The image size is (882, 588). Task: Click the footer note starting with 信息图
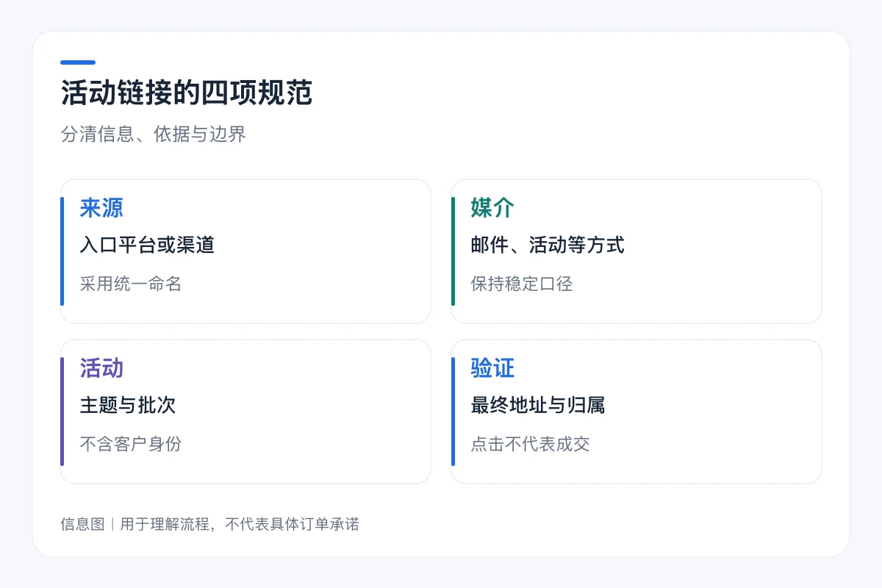209,524
